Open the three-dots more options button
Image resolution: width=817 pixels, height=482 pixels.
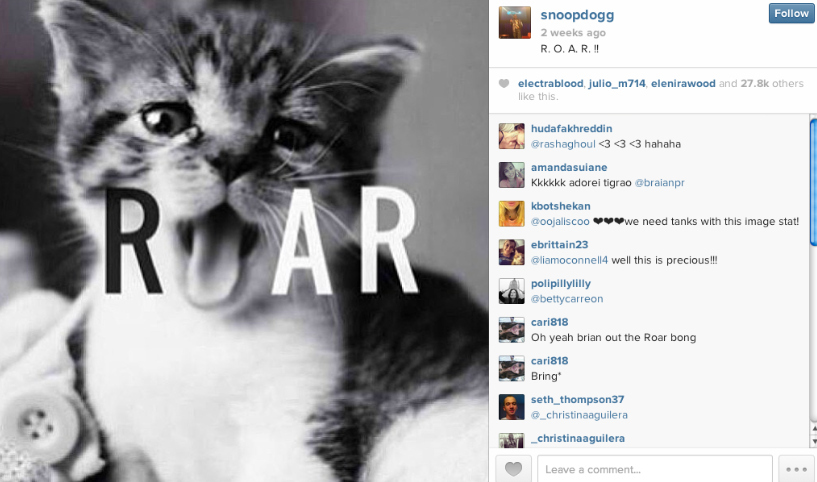pos(796,469)
